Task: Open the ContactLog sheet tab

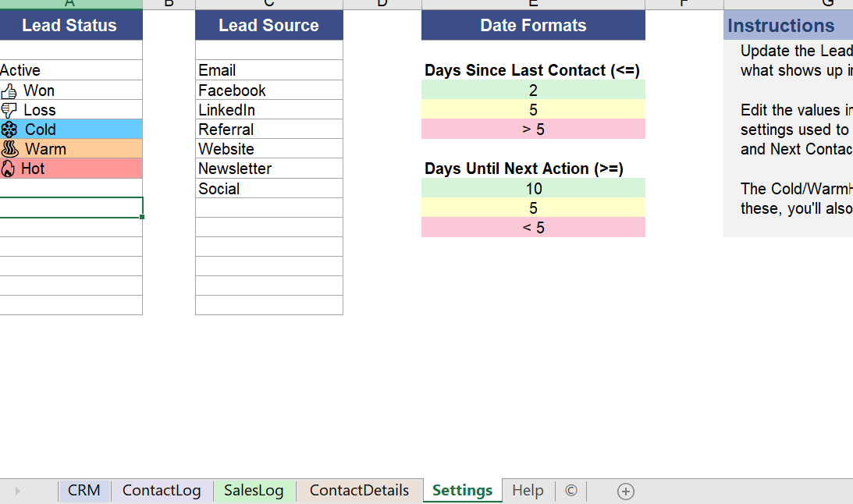Action: pos(162,491)
